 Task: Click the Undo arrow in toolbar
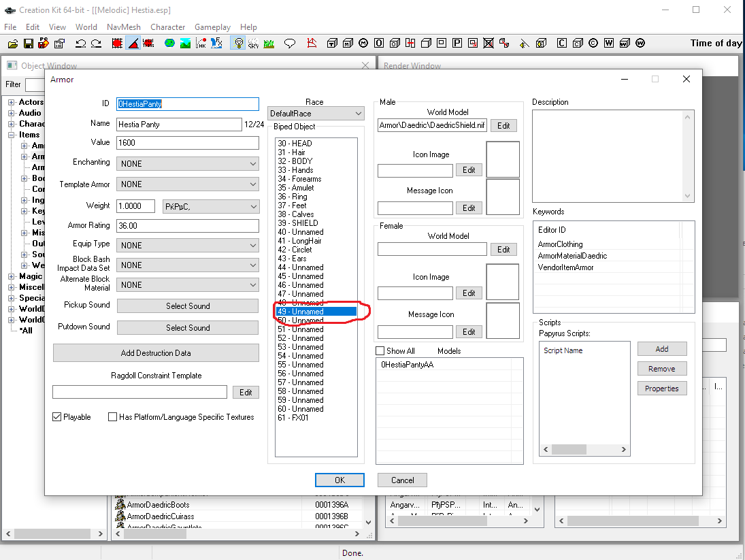coord(80,44)
